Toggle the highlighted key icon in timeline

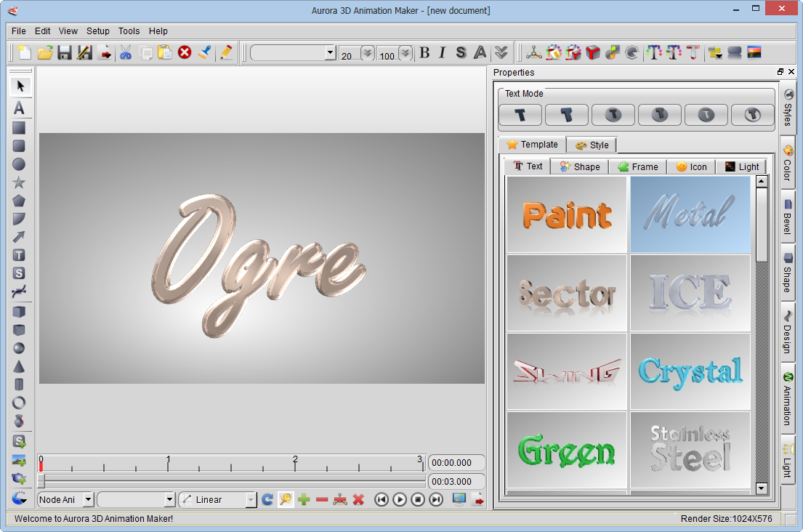point(286,499)
